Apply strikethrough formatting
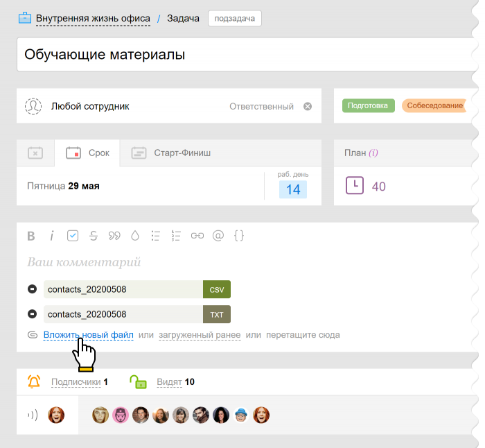 tap(94, 236)
